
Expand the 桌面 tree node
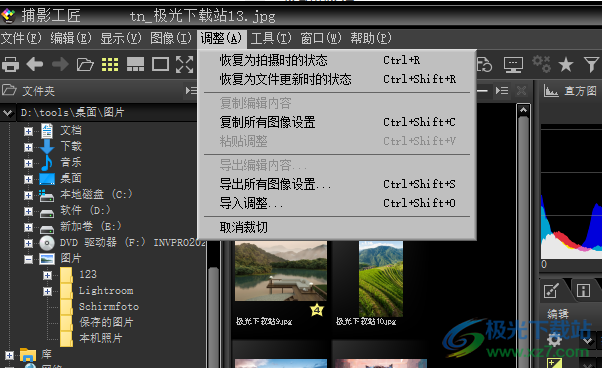point(28,179)
